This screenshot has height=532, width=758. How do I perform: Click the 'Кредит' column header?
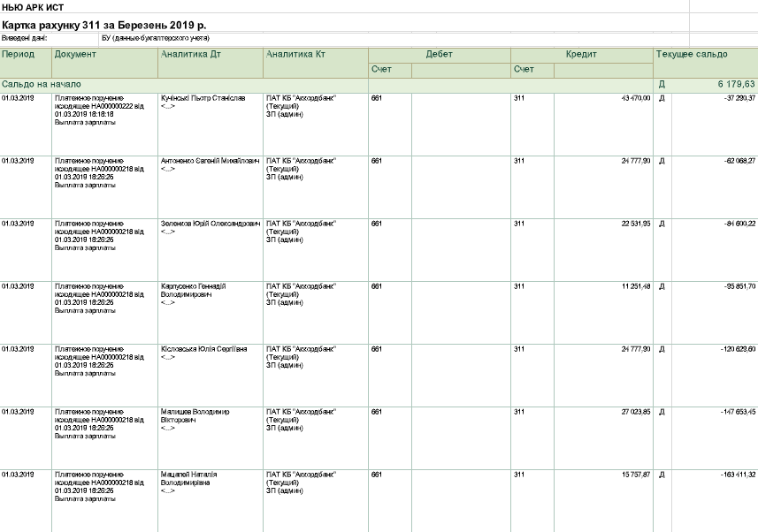[581, 55]
